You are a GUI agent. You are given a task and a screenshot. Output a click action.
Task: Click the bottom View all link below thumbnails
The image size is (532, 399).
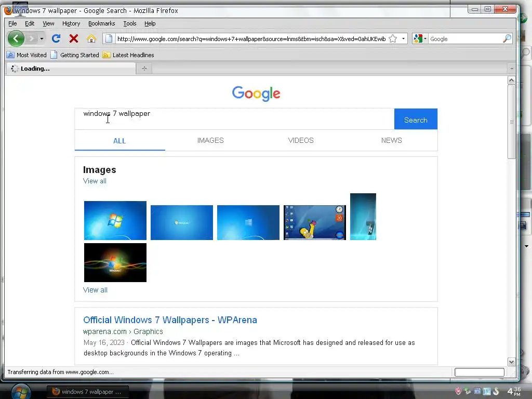95,290
